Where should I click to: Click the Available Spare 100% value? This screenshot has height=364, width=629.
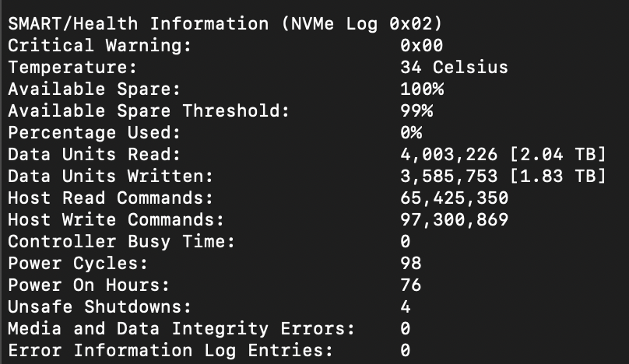[422, 89]
